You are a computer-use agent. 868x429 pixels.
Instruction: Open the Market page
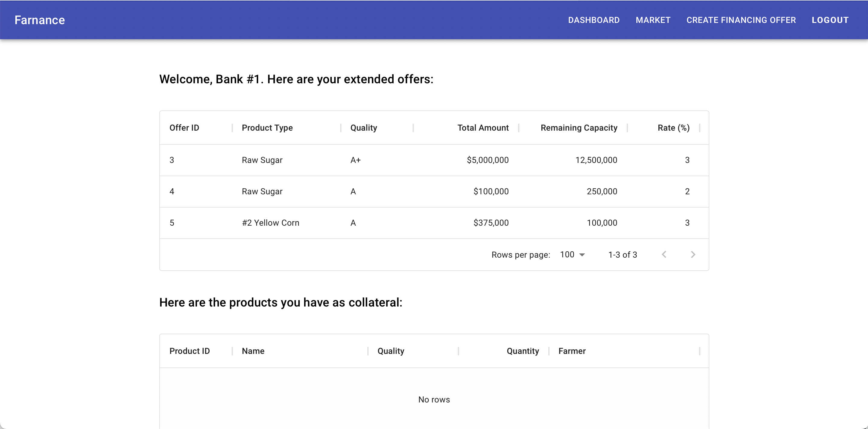653,20
